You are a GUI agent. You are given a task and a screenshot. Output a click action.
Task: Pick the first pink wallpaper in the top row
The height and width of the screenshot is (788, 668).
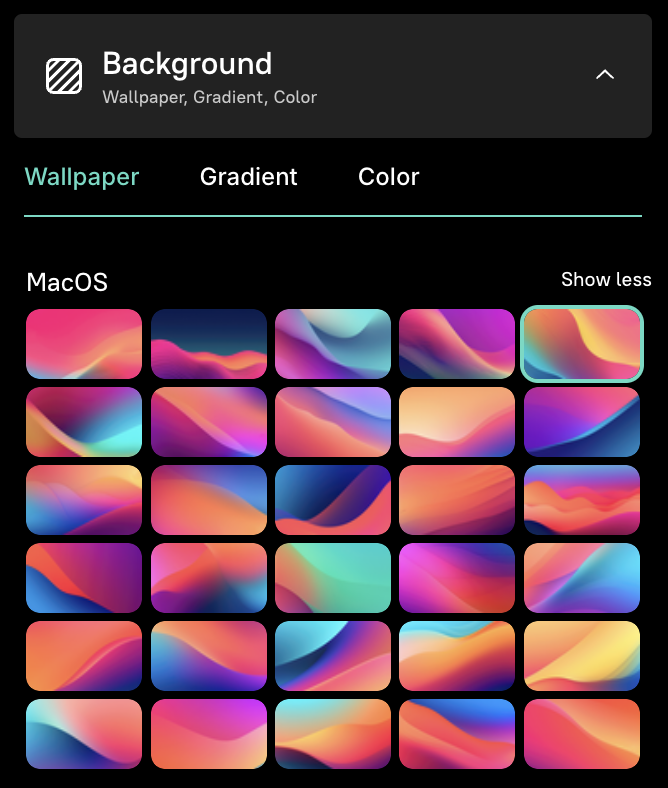click(x=84, y=344)
